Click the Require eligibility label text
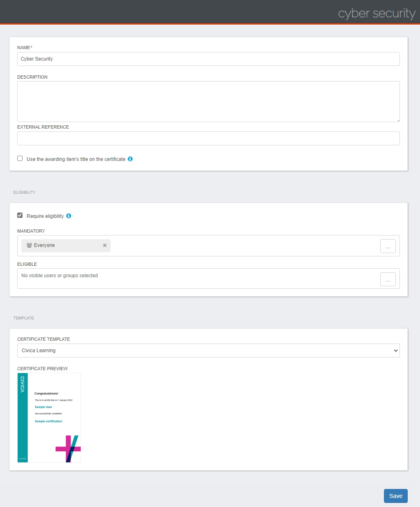The image size is (420, 507). coord(45,216)
